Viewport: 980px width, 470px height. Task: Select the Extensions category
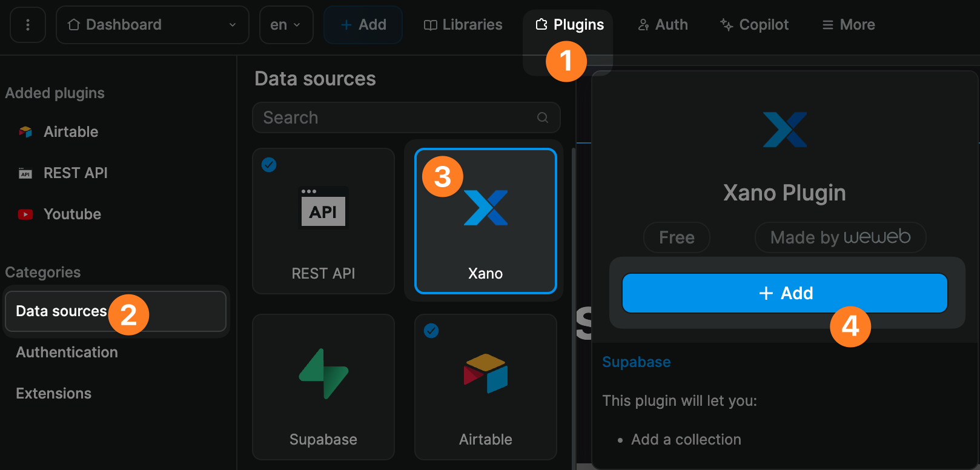[53, 393]
